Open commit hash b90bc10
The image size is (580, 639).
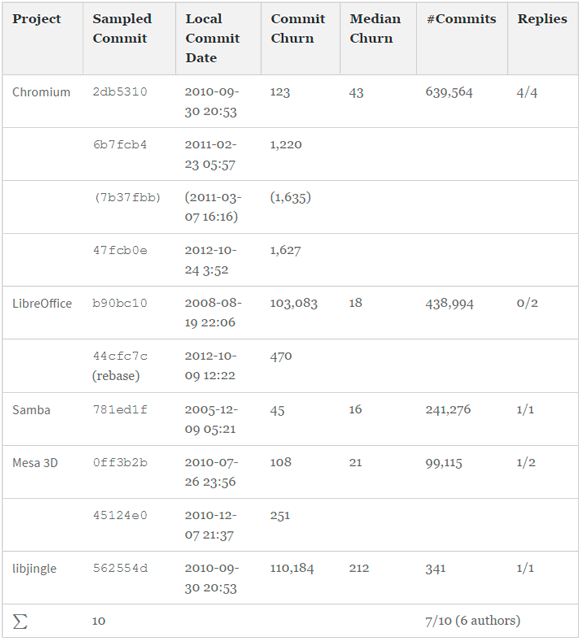tap(120, 303)
